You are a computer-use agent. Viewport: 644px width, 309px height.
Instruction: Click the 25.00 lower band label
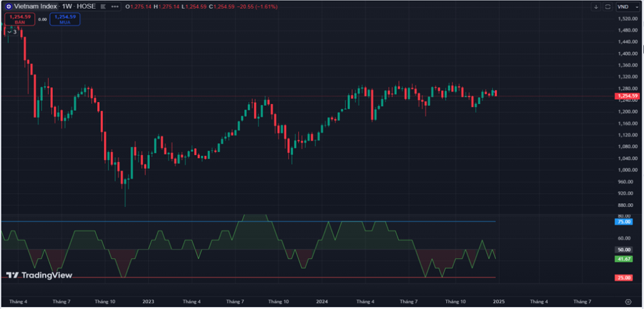click(624, 277)
